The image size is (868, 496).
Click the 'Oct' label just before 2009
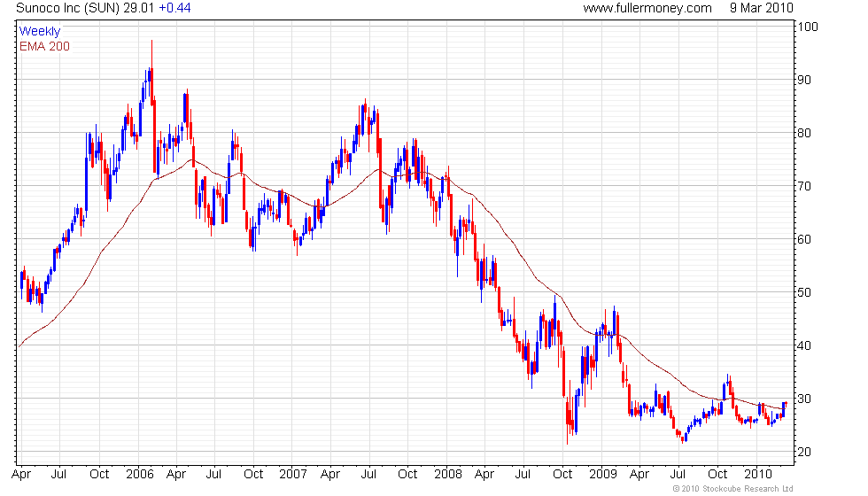[562, 475]
